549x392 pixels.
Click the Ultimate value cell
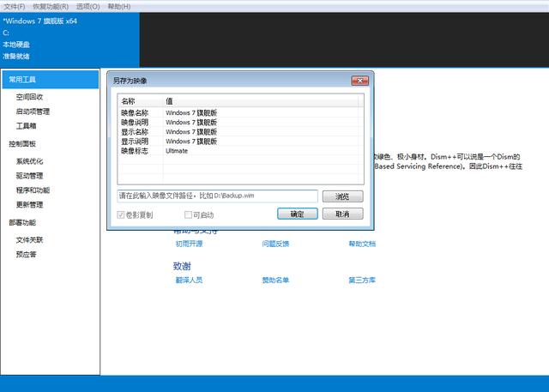(177, 151)
